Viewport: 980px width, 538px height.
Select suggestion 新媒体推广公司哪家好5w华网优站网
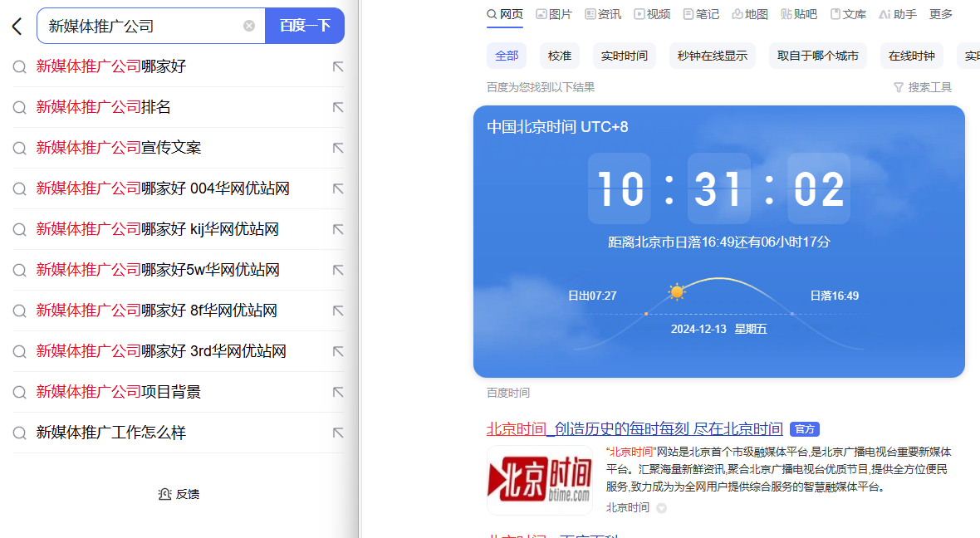tap(178, 269)
